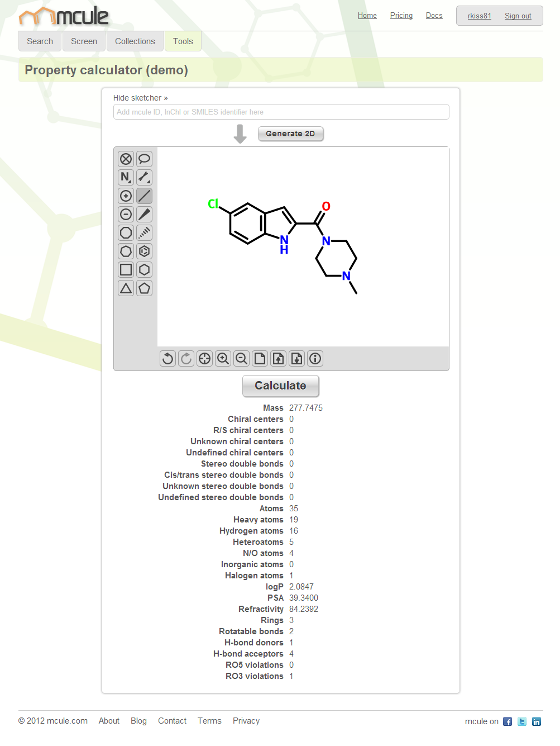Zoom in on the molecule canvas

(x=223, y=359)
